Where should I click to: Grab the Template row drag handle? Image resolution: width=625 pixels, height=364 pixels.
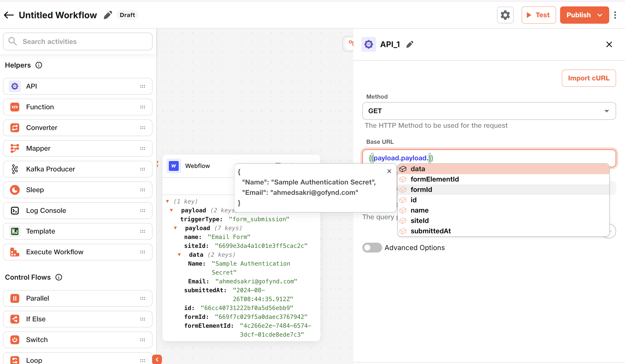coord(143,231)
